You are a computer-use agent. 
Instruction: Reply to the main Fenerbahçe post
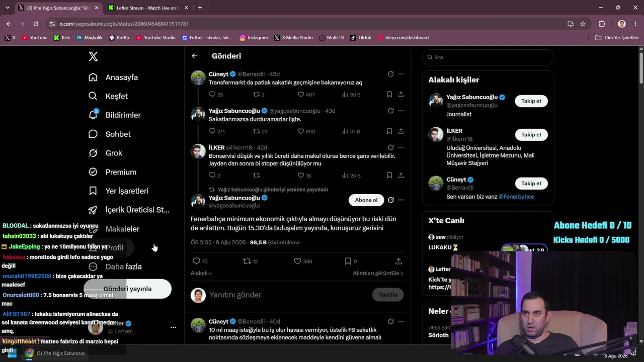(x=196, y=261)
